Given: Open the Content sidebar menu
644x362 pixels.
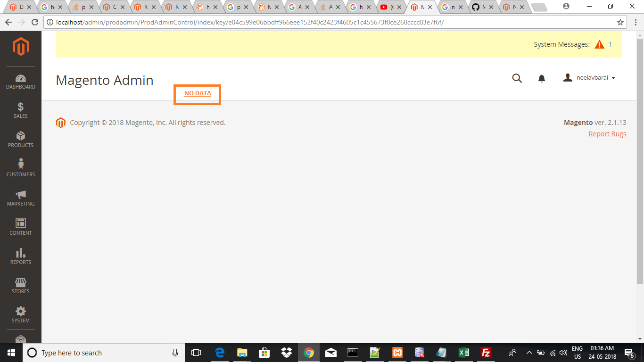Looking at the screenshot, I should pyautogui.click(x=21, y=227).
